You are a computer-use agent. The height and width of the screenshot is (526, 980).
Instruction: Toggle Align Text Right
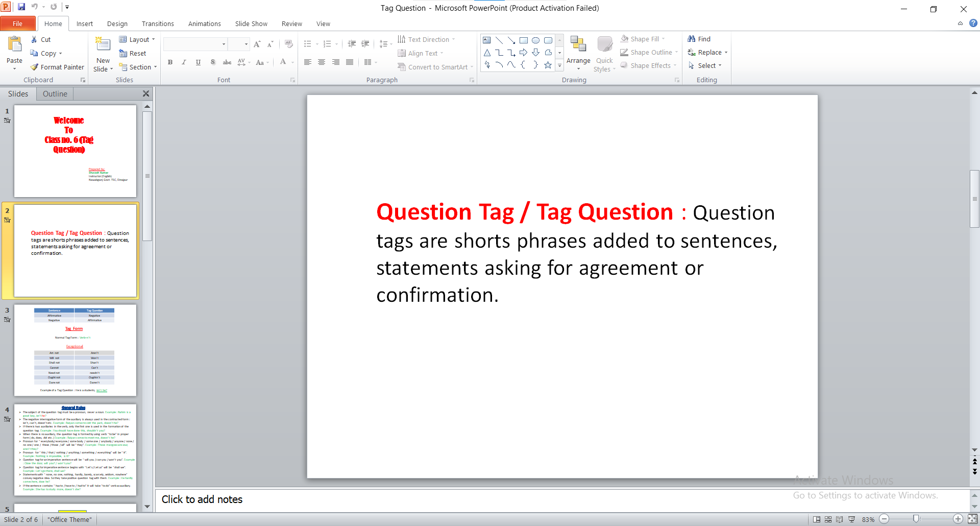pos(336,62)
